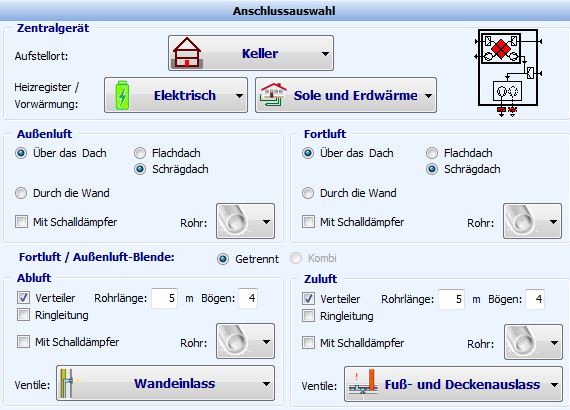Image resolution: width=570 pixels, height=410 pixels.
Task: Click the Wandeinlass valve icon
Action: [69, 383]
